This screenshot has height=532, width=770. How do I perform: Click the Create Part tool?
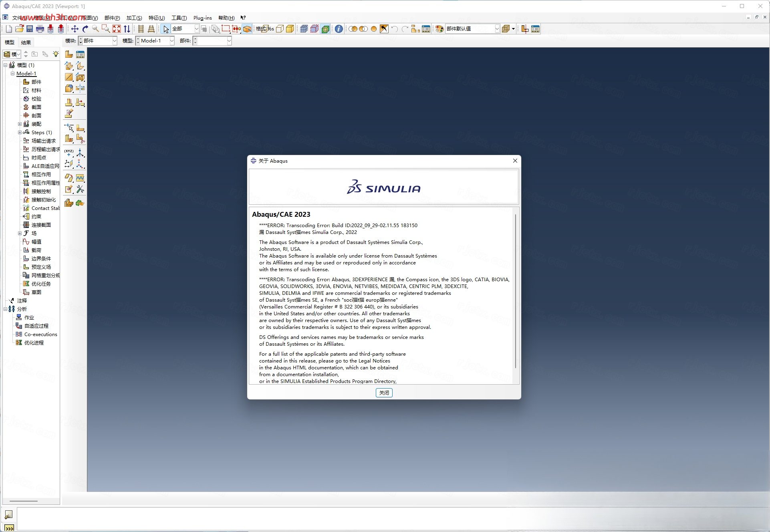69,54
